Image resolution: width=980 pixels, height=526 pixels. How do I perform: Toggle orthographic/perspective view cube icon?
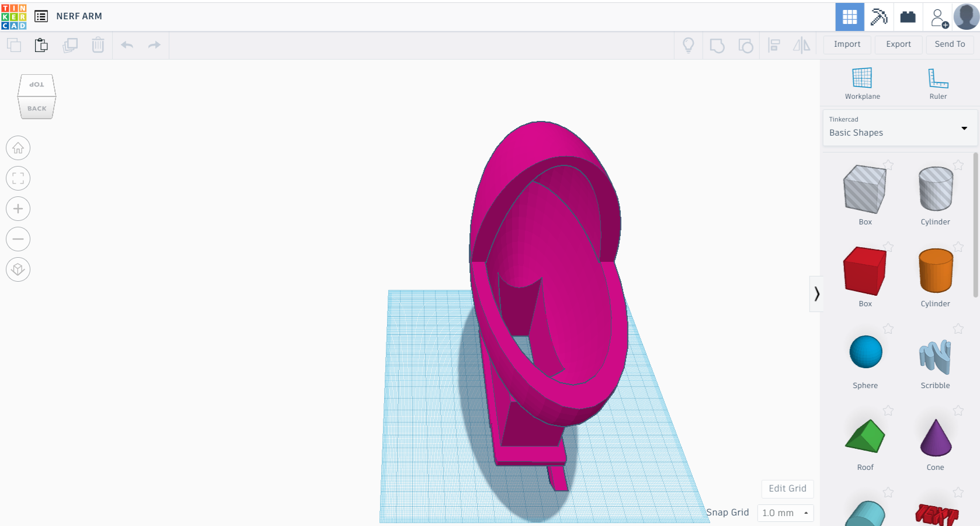(18, 269)
